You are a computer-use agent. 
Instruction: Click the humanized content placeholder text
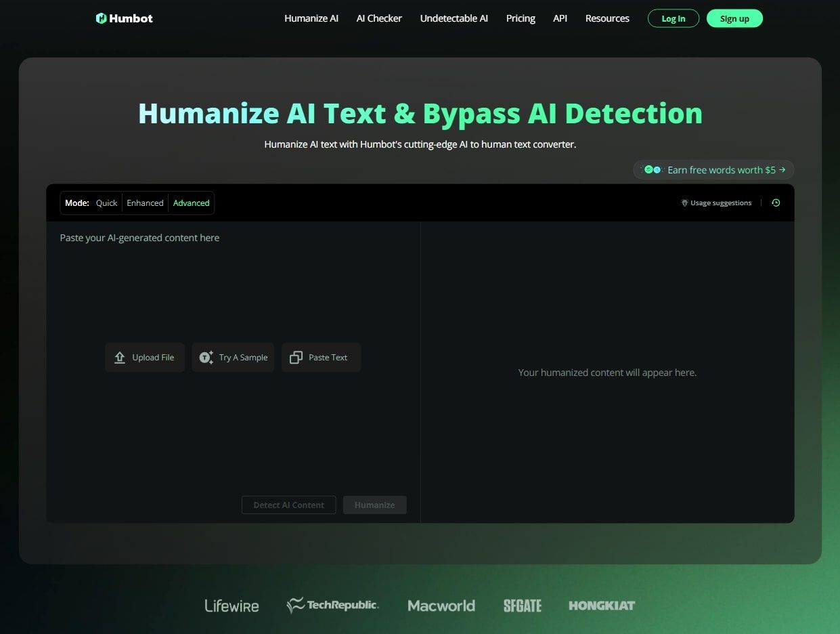pyautogui.click(x=607, y=373)
